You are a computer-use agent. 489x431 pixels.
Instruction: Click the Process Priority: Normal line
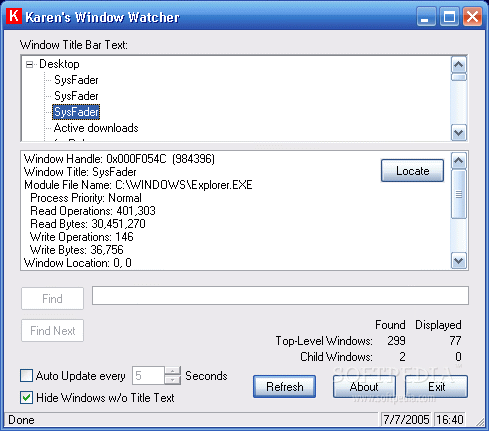[x=86, y=198]
